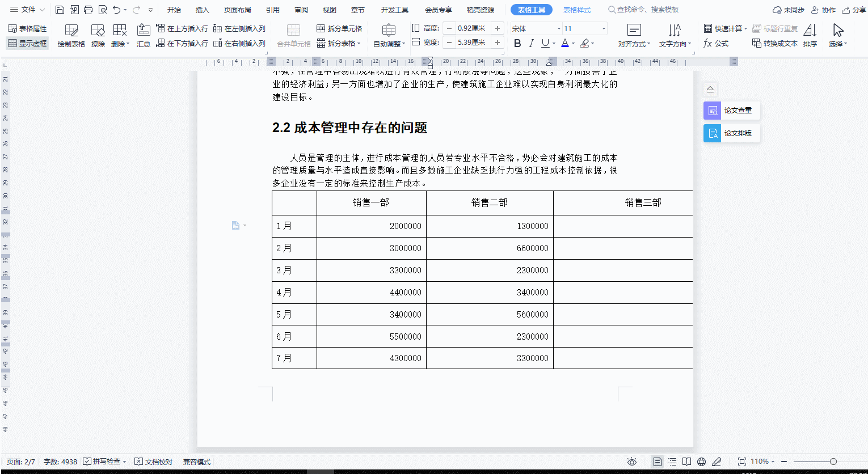
Task: Click the 公式 formula button
Action: 716,43
